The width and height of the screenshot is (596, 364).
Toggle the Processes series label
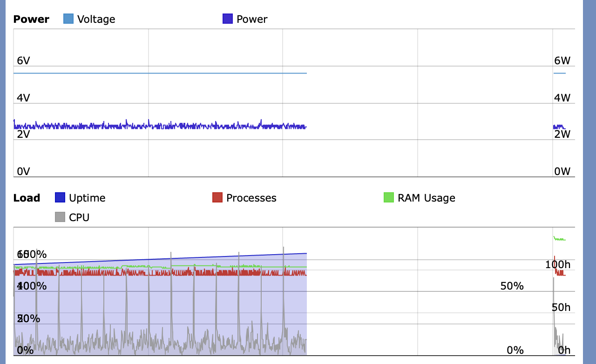(251, 198)
